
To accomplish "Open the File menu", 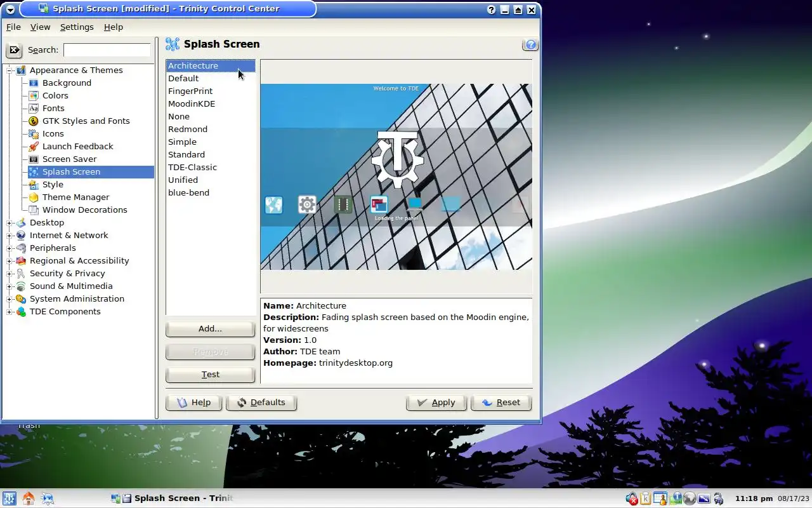I will [13, 27].
